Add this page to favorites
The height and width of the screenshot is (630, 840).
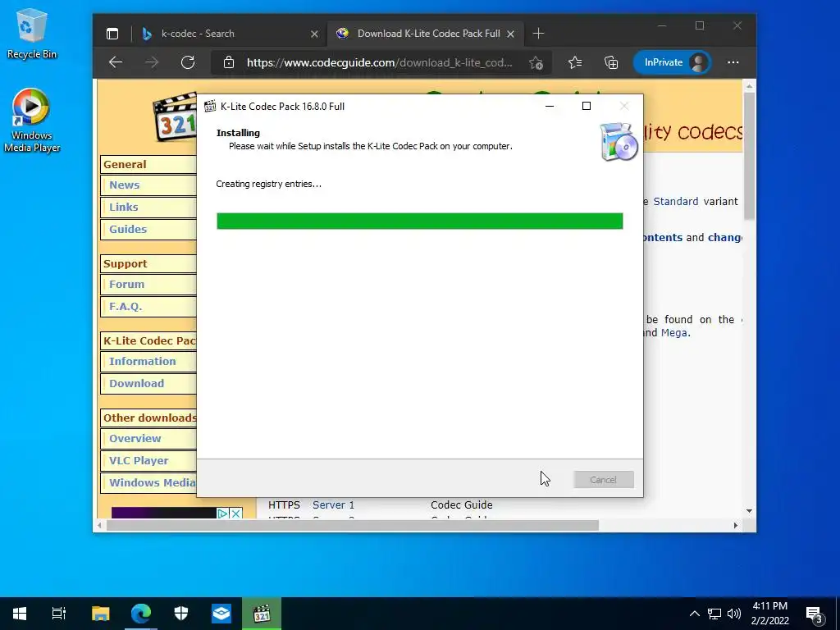(x=536, y=62)
